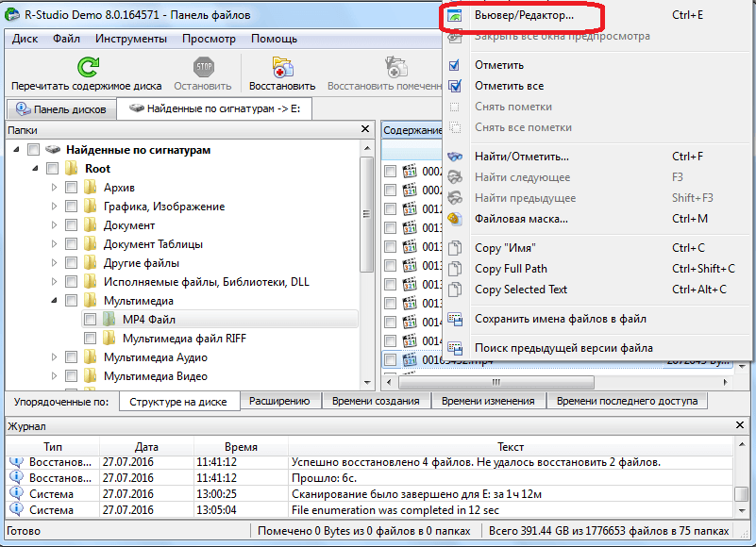
Task: Expand the Документ folder tree node
Action: click(55, 225)
